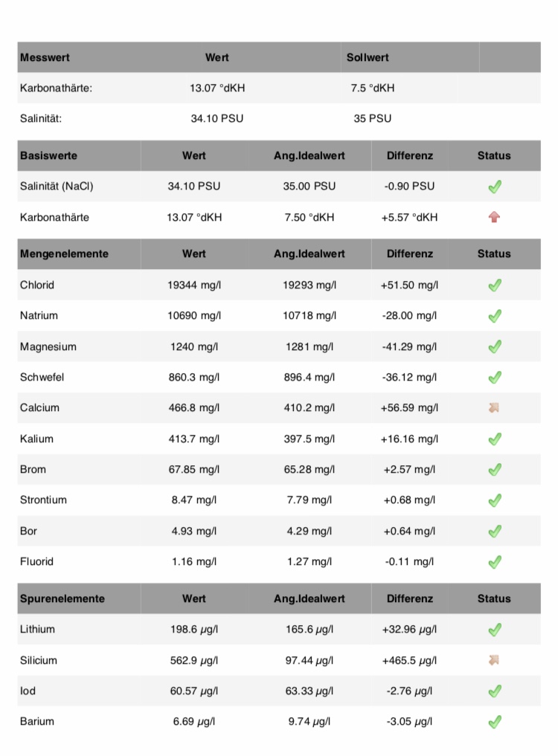Click the Messwert column header
This screenshot has height=756, width=558.
[45, 57]
